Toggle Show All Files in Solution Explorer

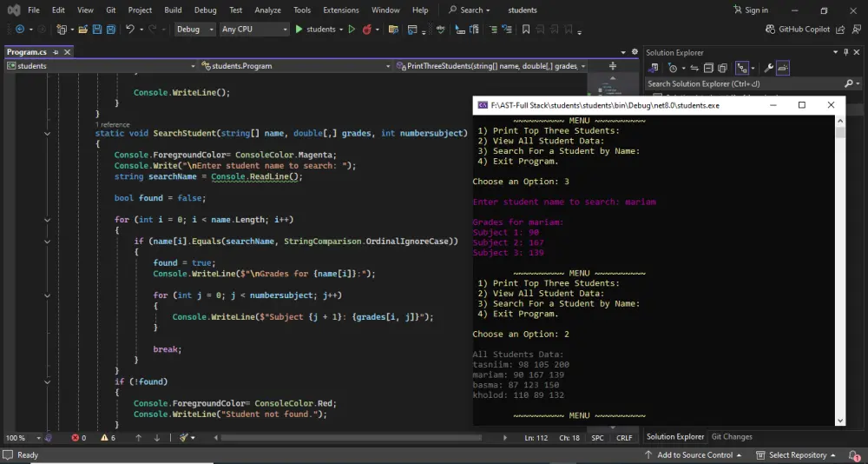pos(722,68)
